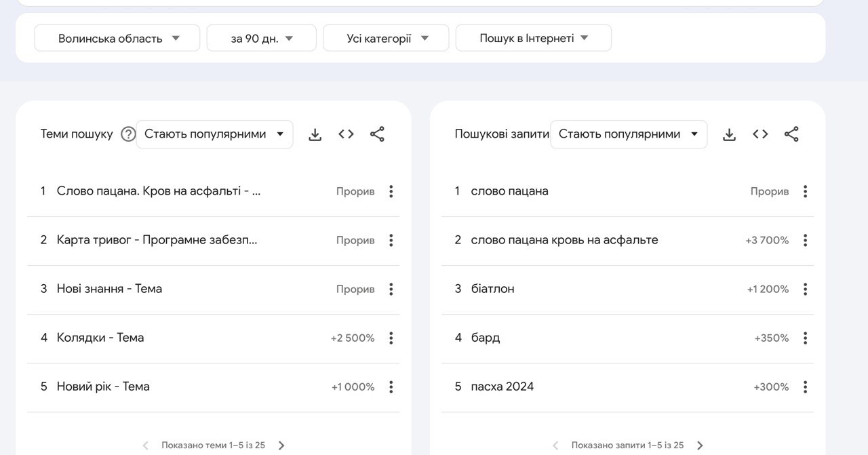The height and width of the screenshot is (455, 868).
Task: Open three-dot menu for Колядки topic
Action: click(391, 338)
